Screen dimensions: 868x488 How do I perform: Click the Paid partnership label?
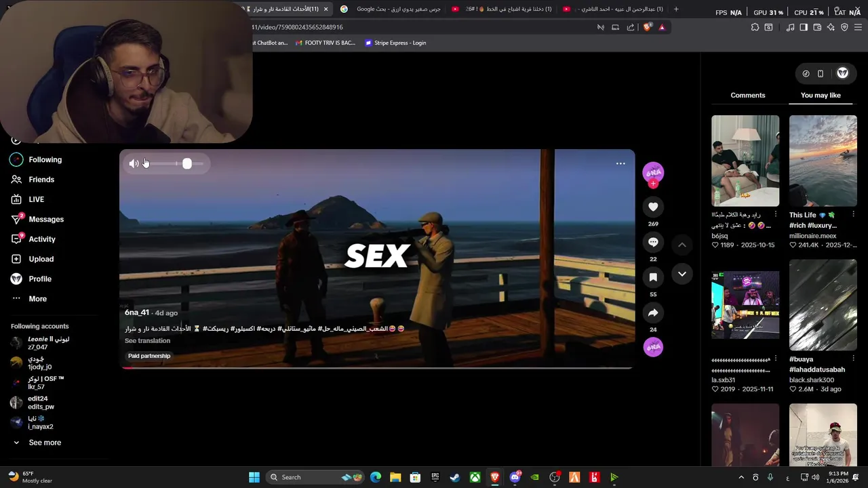(149, 356)
